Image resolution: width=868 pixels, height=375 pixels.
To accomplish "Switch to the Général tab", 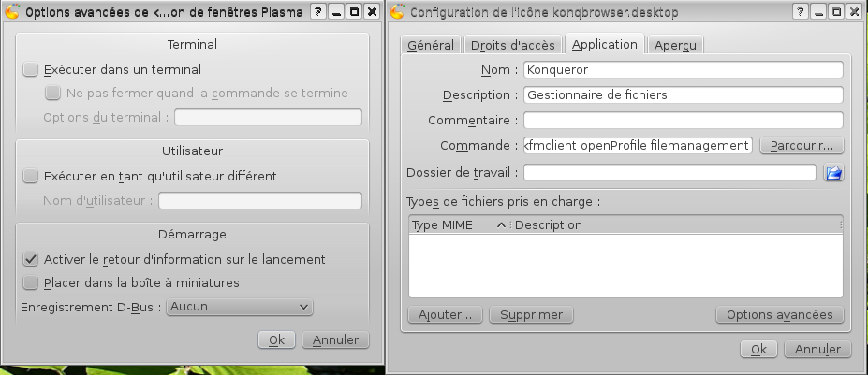I will pyautogui.click(x=431, y=45).
